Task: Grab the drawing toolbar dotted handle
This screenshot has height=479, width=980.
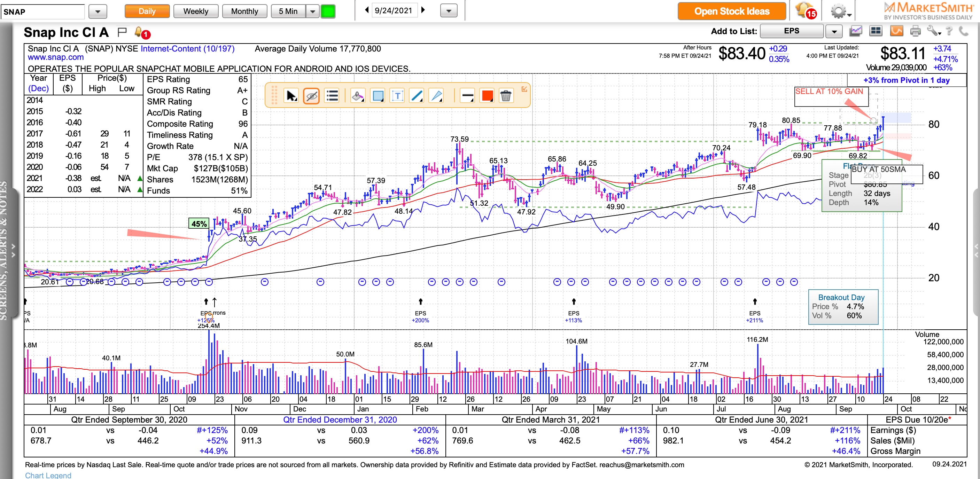Action: tap(274, 95)
